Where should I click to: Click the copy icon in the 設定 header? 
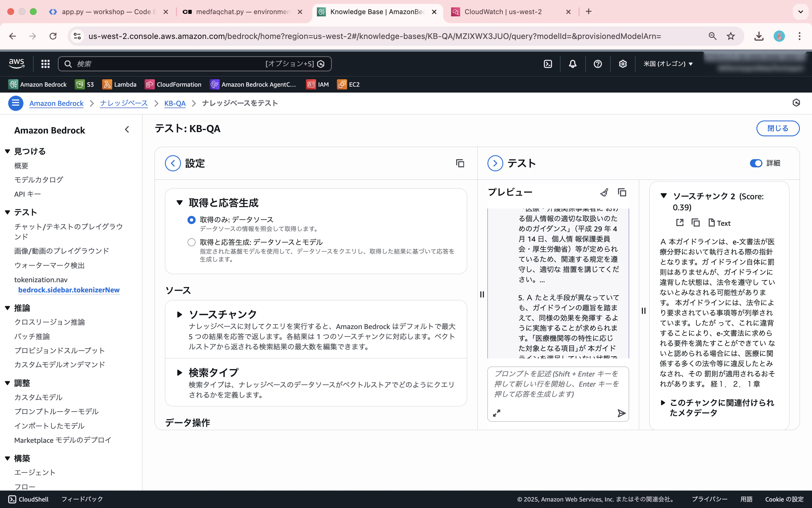[x=460, y=163]
